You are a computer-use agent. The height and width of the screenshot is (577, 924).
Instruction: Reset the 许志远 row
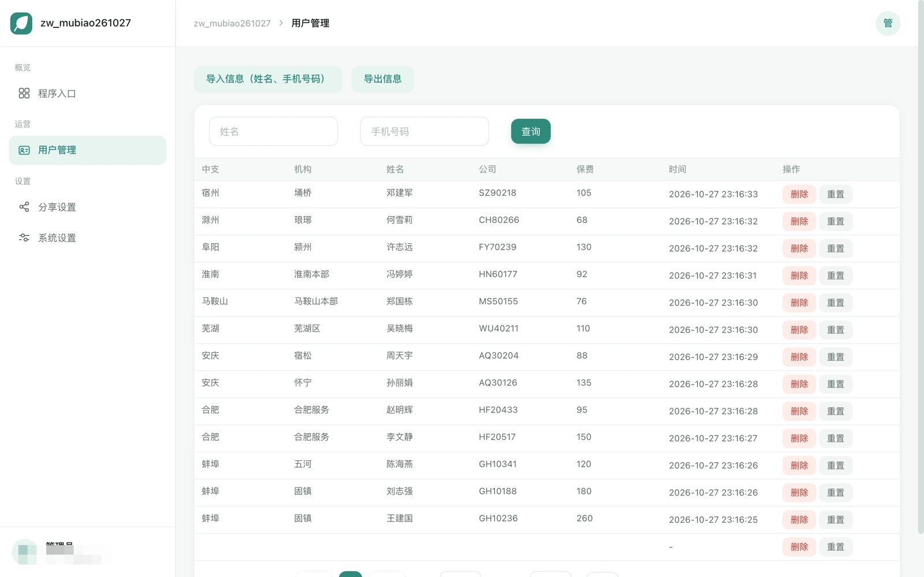click(x=836, y=248)
